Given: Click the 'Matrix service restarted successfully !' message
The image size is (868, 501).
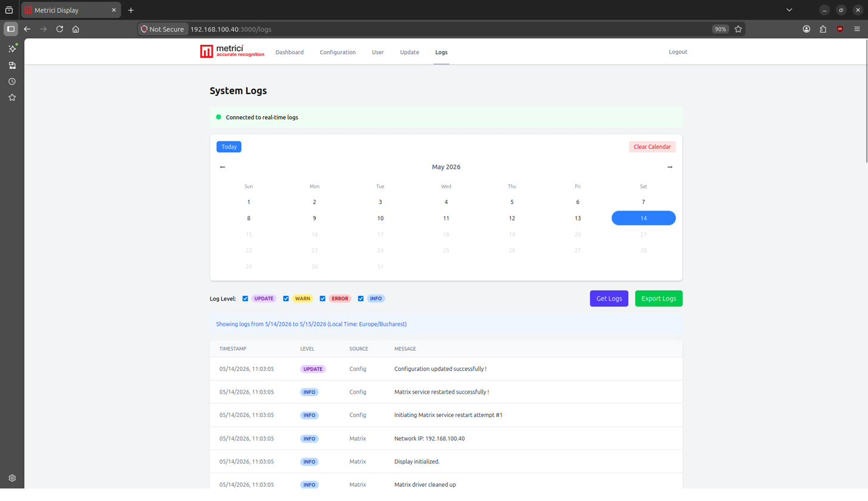Looking at the screenshot, I should tap(442, 392).
